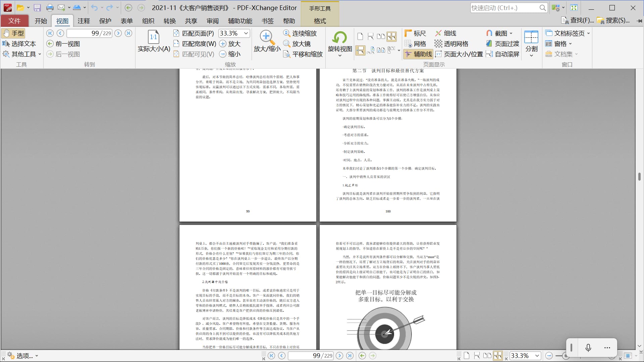Click the Save icon in the title bar
Image resolution: width=644 pixels, height=362 pixels.
tap(37, 8)
